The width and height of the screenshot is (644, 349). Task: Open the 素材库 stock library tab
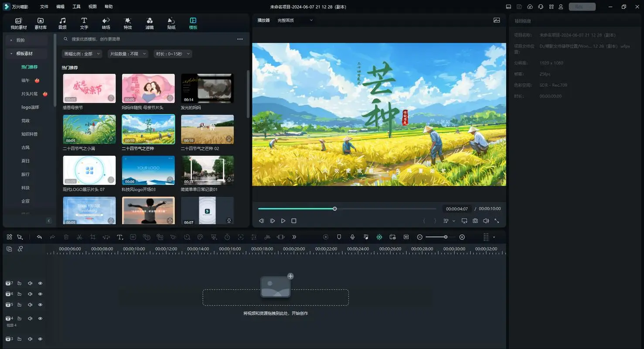(x=41, y=24)
